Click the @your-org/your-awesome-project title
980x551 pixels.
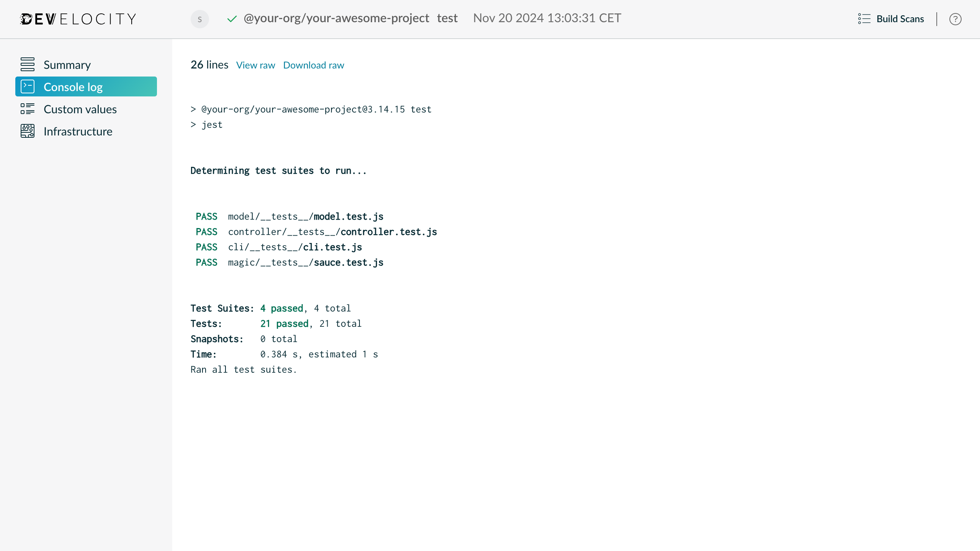click(x=336, y=18)
